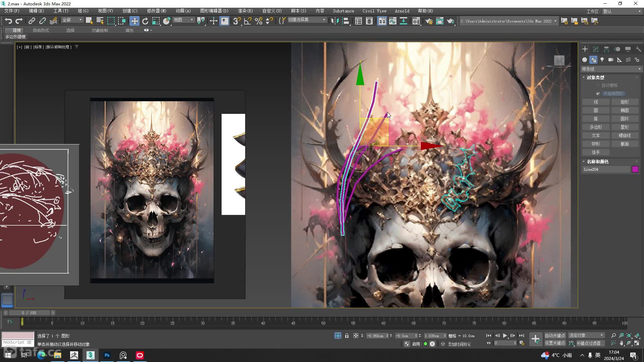Image resolution: width=644 pixels, height=362 pixels.
Task: Click the 螺旋线 helix shape button
Action: tap(625, 135)
